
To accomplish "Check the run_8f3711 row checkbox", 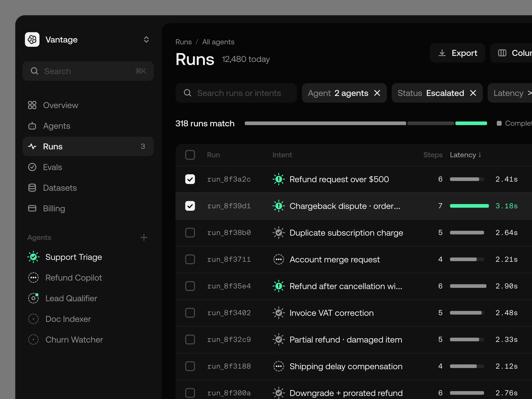I will coord(190,260).
